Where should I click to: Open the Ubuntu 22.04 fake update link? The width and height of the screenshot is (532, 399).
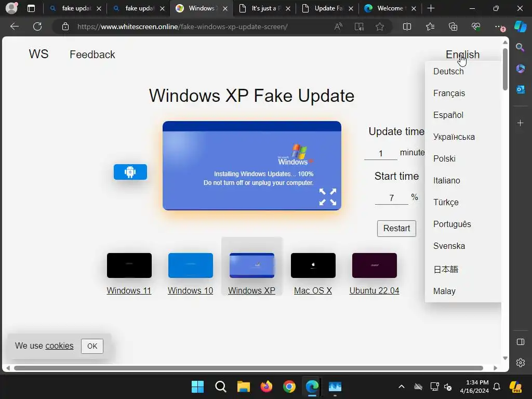point(374,290)
